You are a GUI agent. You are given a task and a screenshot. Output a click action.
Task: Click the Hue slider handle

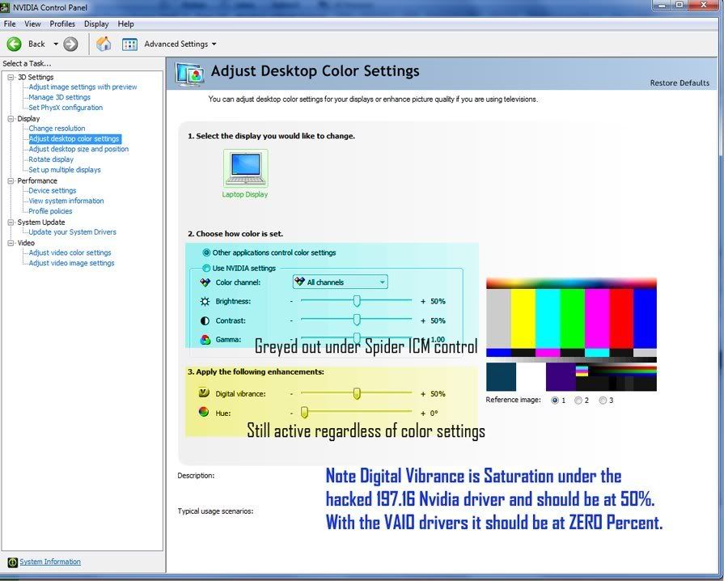coord(304,413)
